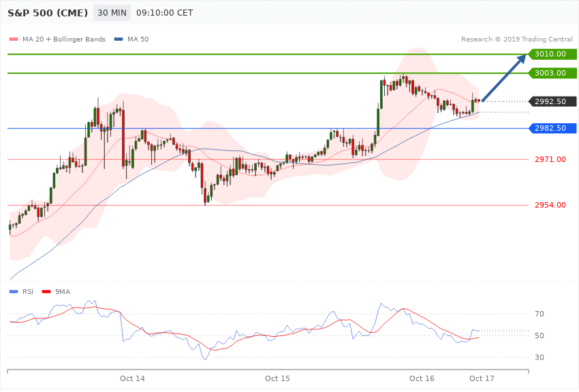This screenshot has width=579, height=392.
Task: Click the RSI 50 level label
Action: coord(539,336)
